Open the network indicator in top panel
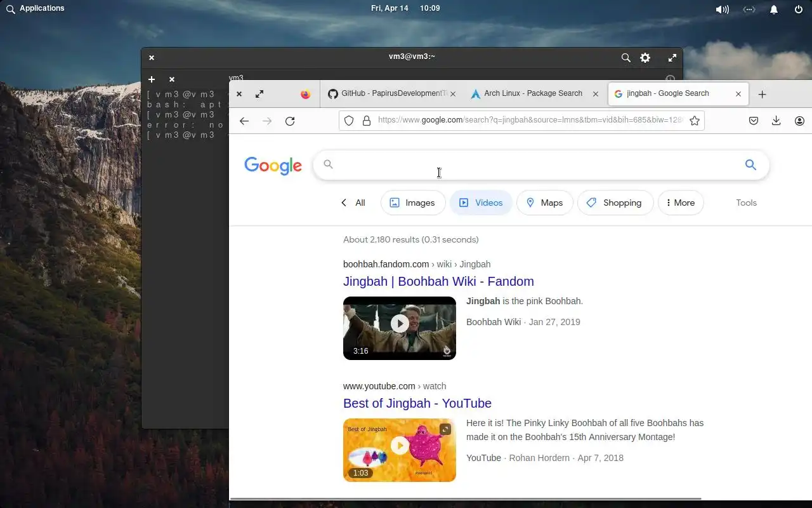The width and height of the screenshot is (812, 508). pyautogui.click(x=749, y=9)
